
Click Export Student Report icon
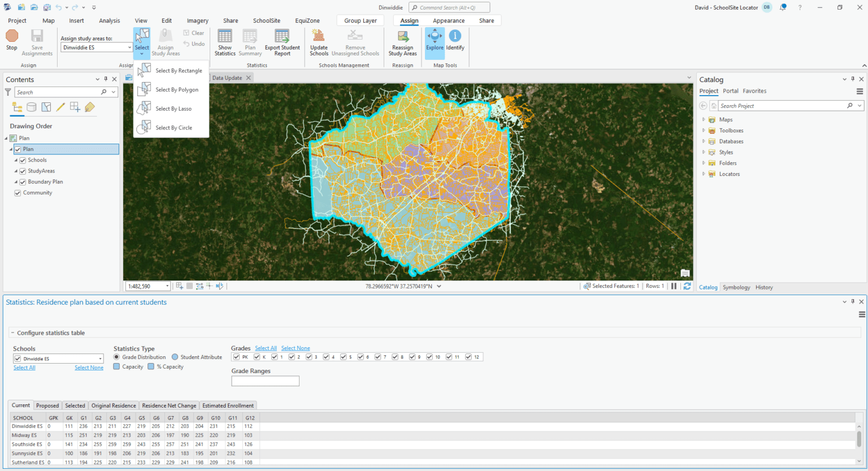282,37
